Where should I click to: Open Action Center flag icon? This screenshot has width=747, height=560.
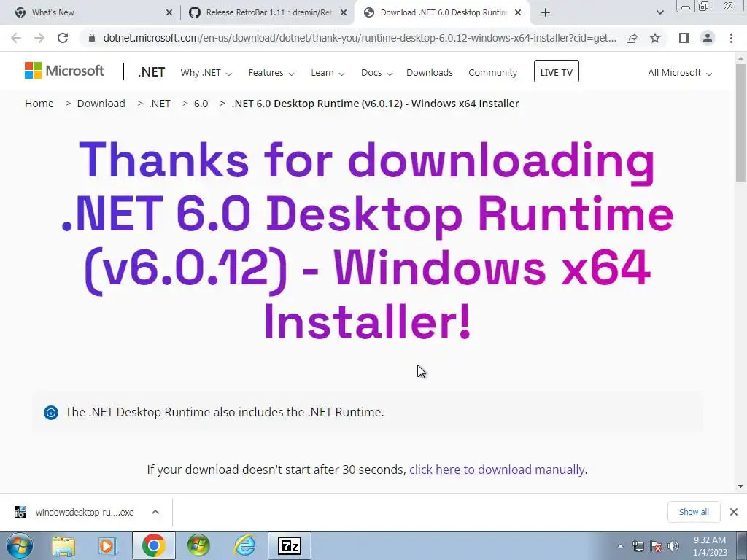click(x=656, y=546)
